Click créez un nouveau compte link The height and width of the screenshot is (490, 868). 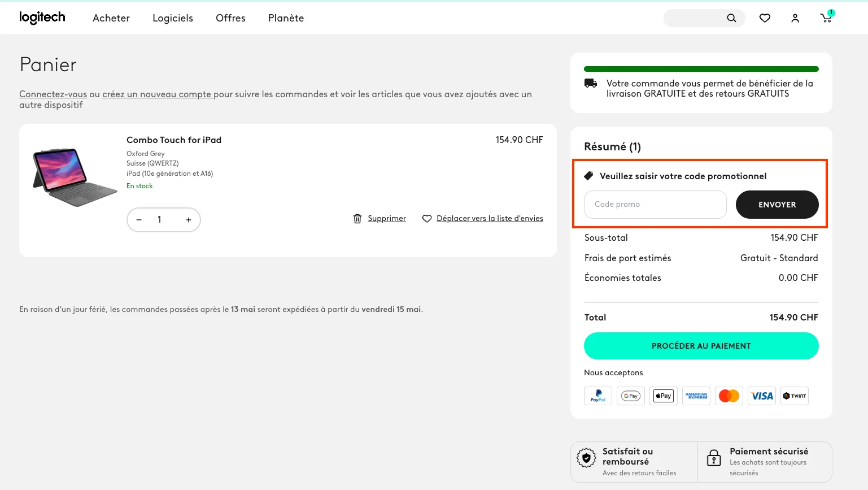(157, 94)
